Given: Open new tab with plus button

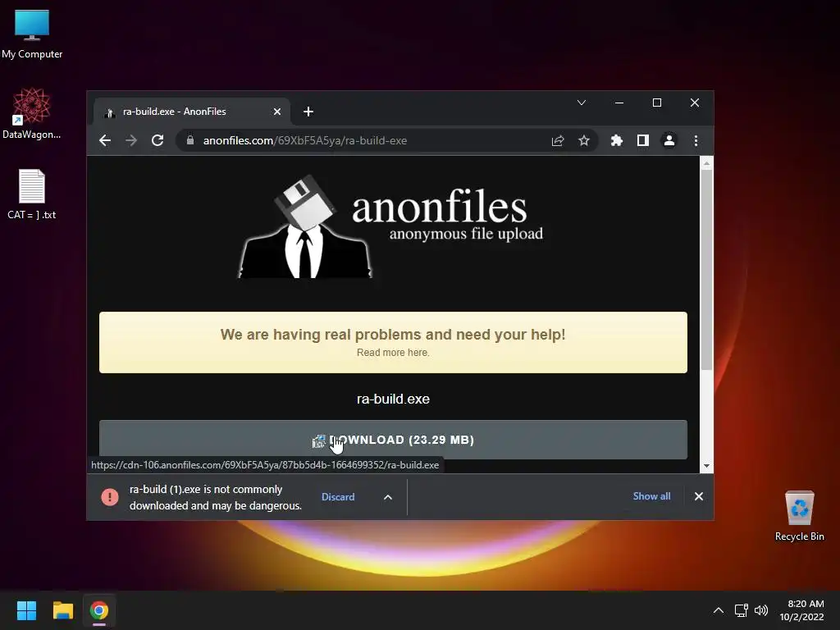Looking at the screenshot, I should tap(308, 112).
